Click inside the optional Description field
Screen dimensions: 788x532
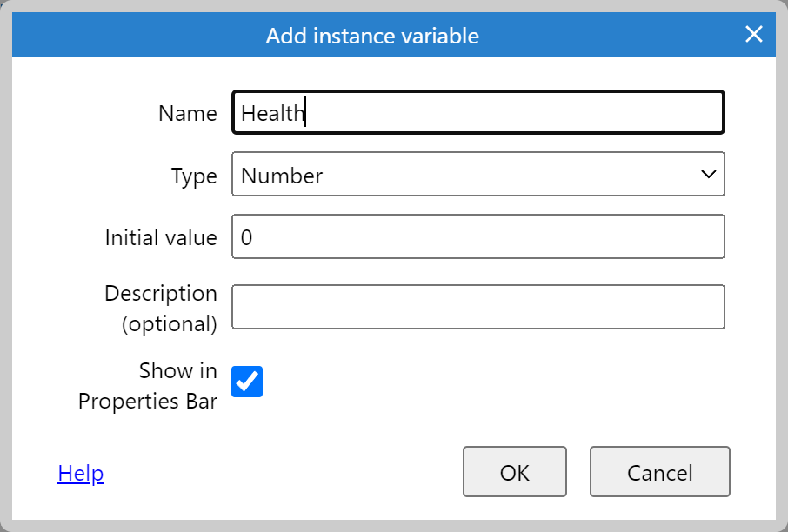point(477,306)
